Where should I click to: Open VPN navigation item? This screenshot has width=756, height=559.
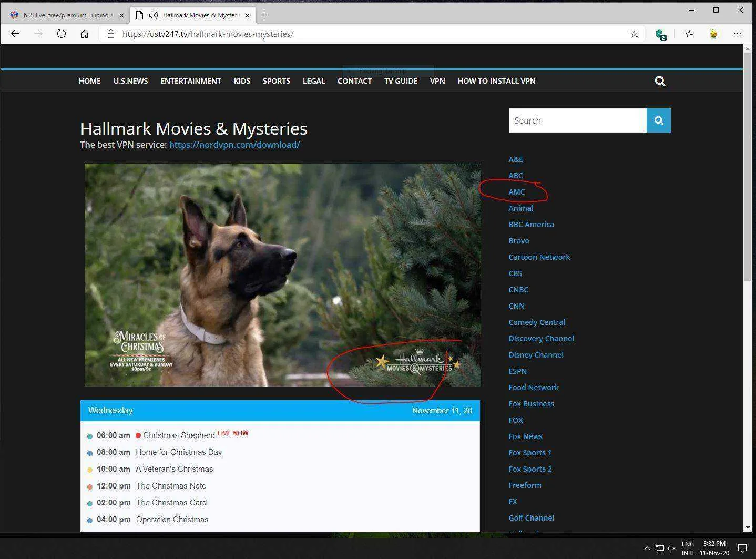(x=437, y=81)
